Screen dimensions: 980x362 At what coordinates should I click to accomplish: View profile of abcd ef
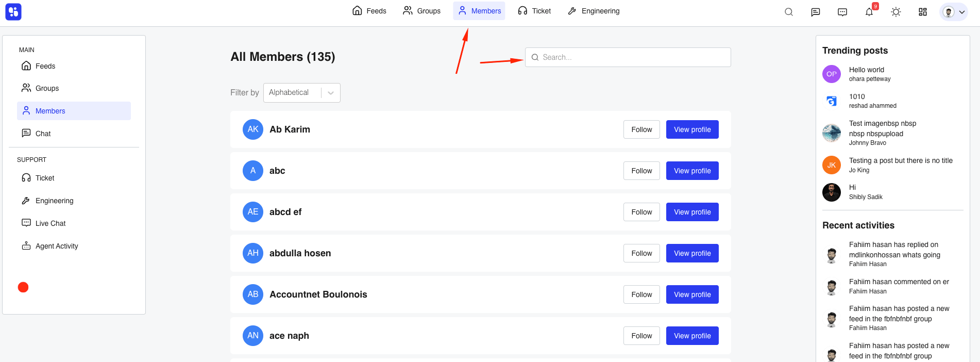692,212
